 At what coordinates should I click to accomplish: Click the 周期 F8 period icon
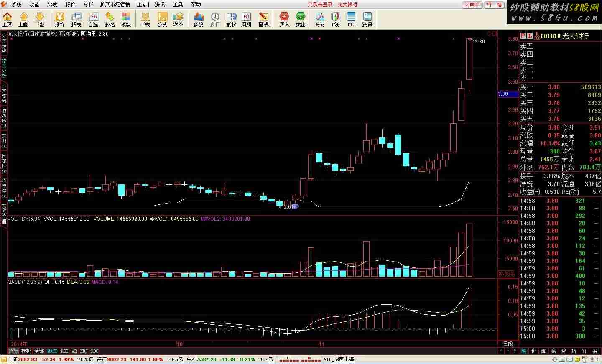coord(246,19)
